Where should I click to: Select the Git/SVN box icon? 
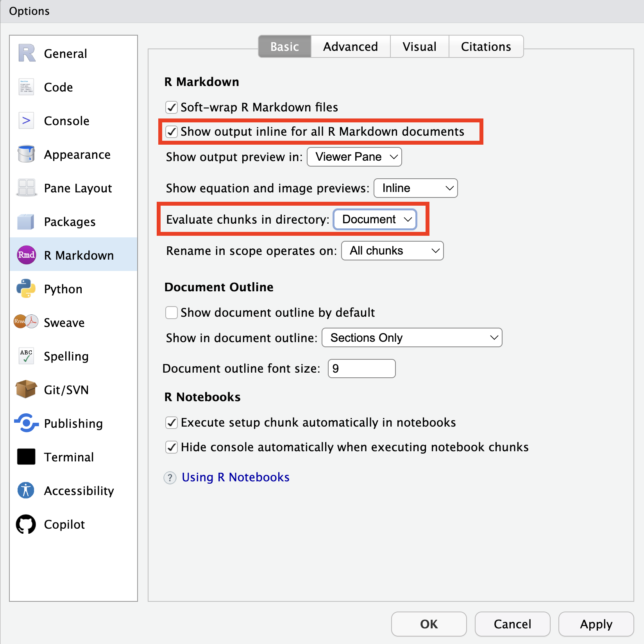(x=25, y=389)
